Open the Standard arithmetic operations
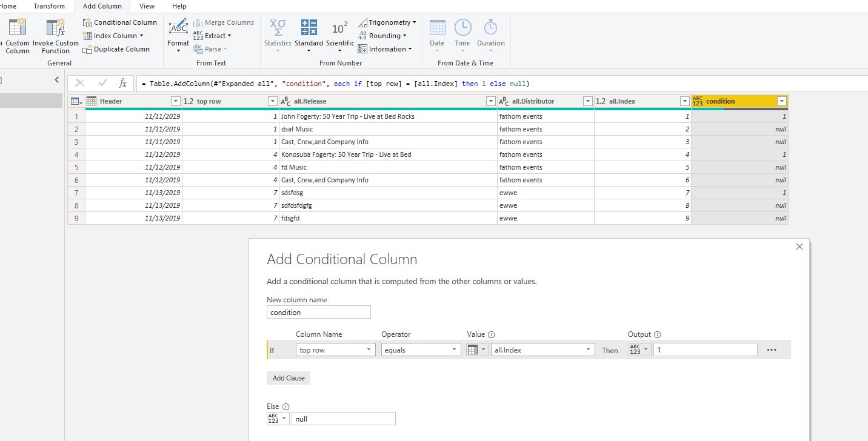The width and height of the screenshot is (868, 441). coord(309,35)
